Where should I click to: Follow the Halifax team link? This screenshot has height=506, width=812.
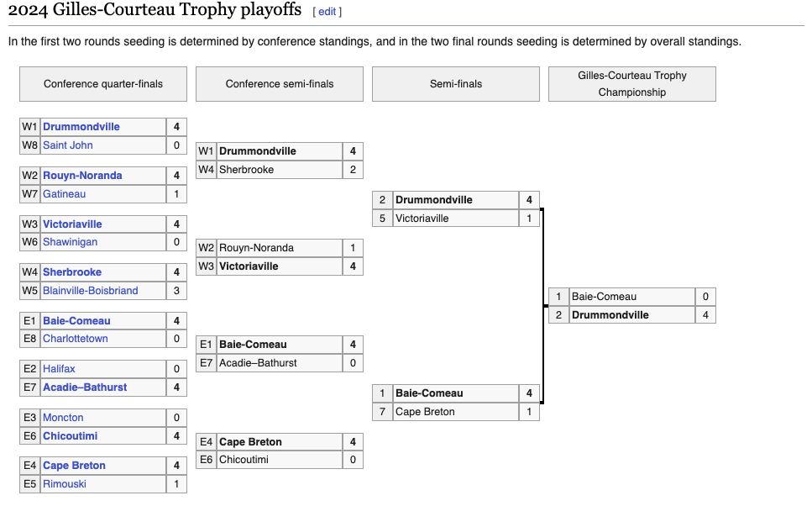tap(58, 369)
